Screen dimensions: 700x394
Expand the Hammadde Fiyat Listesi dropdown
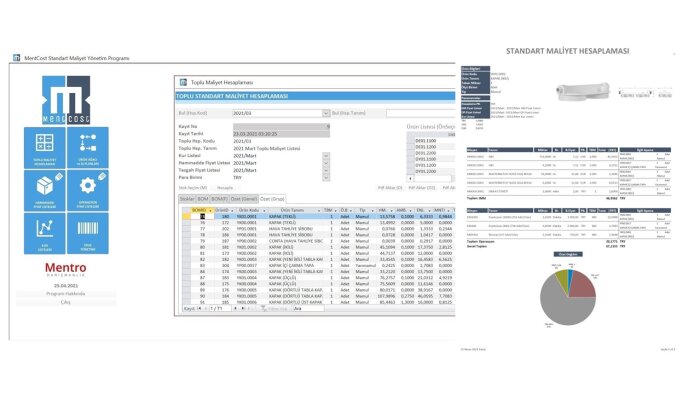tap(326, 163)
